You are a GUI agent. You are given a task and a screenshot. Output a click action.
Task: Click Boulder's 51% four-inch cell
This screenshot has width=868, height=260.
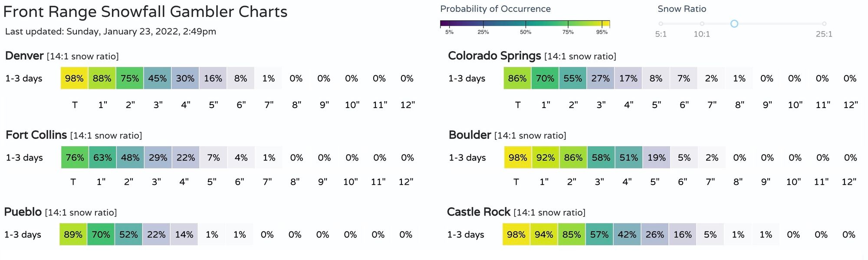click(x=629, y=158)
